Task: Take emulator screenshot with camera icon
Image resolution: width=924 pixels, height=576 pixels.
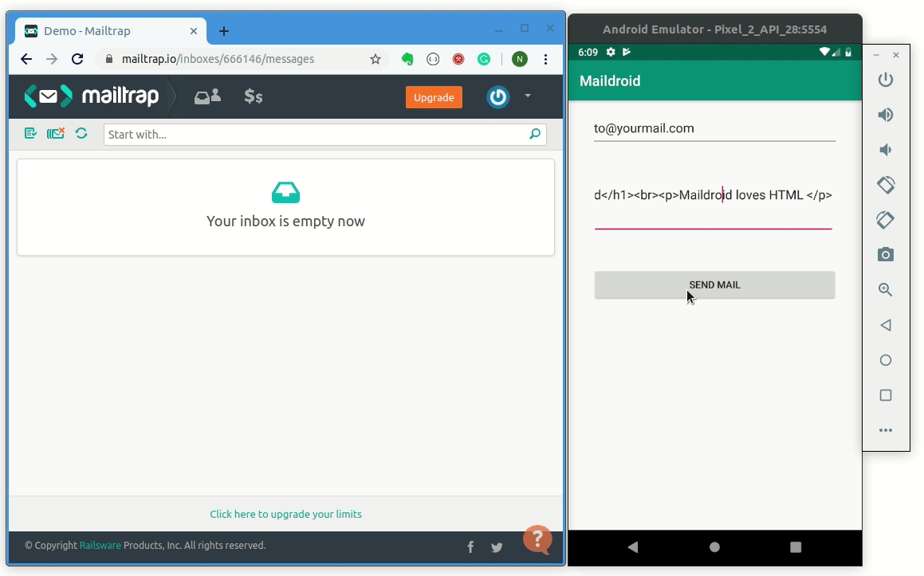Action: (x=885, y=255)
